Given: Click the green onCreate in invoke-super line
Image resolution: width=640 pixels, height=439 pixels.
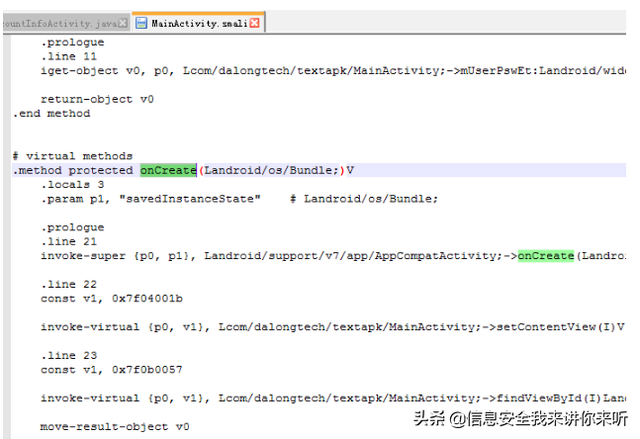Looking at the screenshot, I should pos(546,256).
